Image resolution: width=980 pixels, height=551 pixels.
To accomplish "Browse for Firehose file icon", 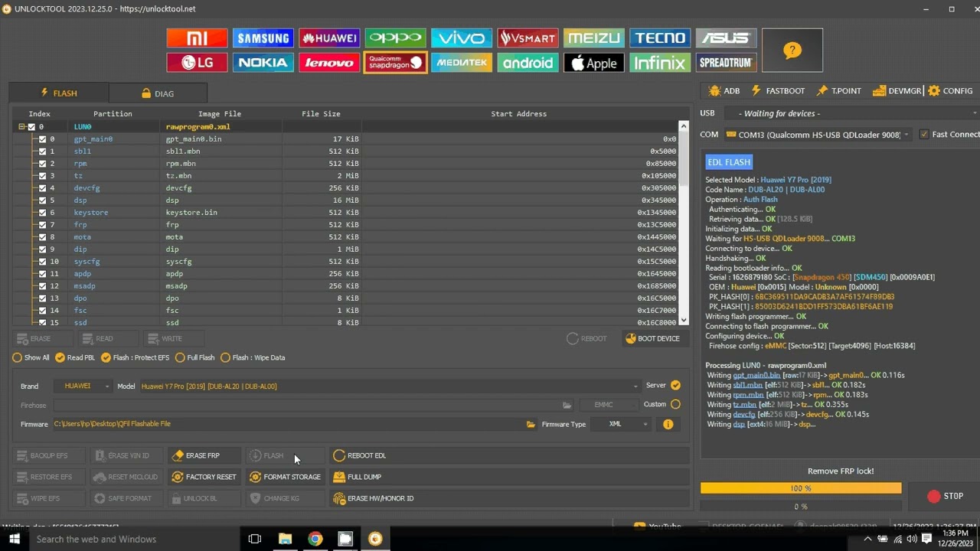I will (x=567, y=405).
